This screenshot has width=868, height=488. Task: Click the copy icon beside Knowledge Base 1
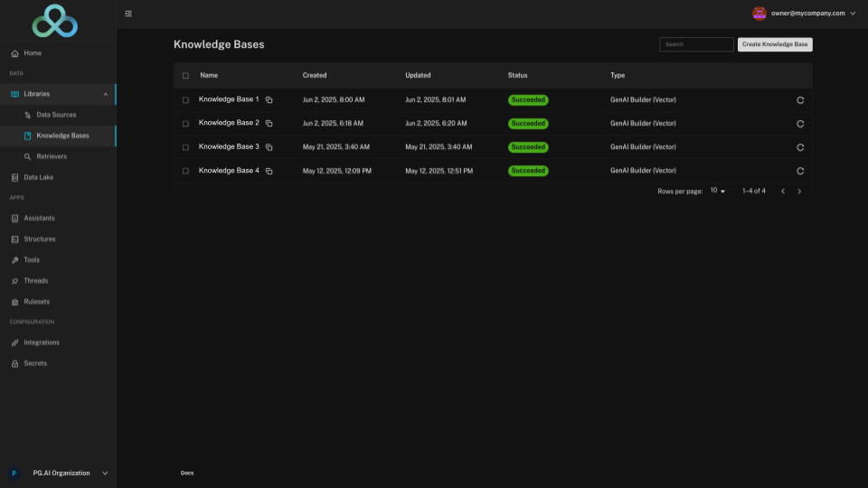pos(269,99)
